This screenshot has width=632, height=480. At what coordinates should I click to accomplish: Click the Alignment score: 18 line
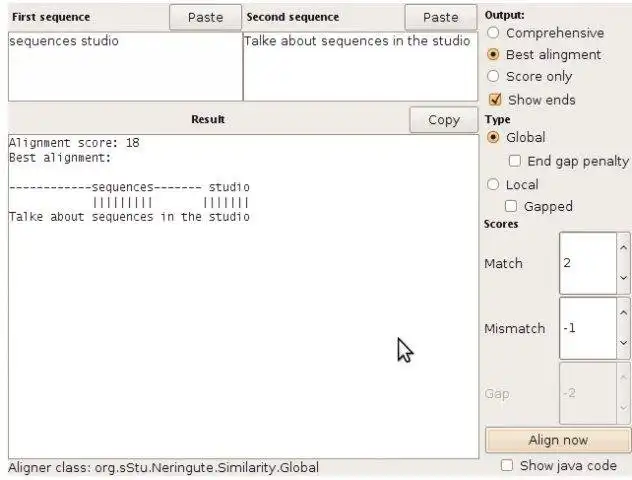click(74, 143)
